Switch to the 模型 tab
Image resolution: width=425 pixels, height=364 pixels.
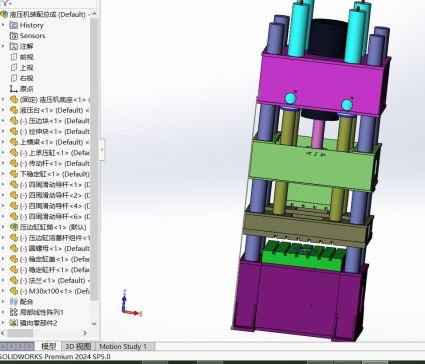point(48,346)
